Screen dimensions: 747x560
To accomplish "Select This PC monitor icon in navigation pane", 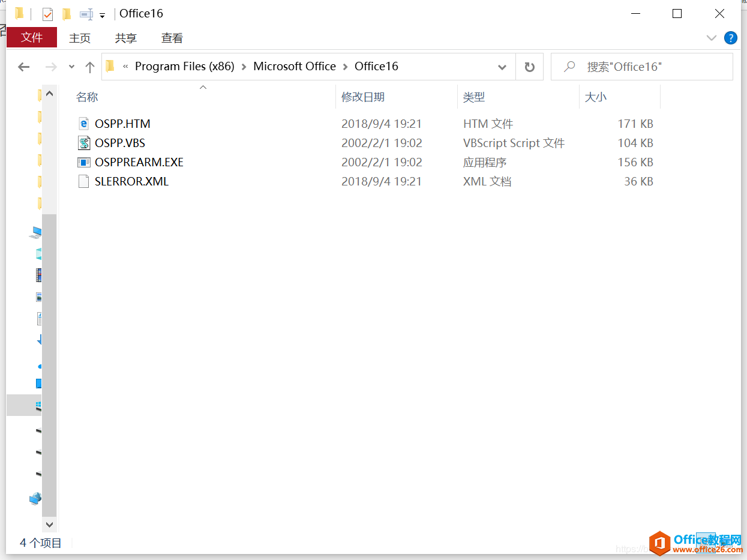I will [37, 232].
